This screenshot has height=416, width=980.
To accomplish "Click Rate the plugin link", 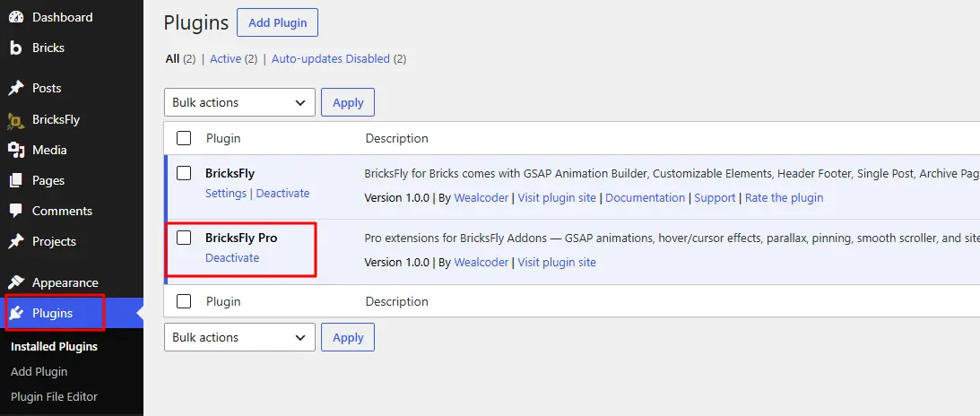I will pyautogui.click(x=784, y=198).
